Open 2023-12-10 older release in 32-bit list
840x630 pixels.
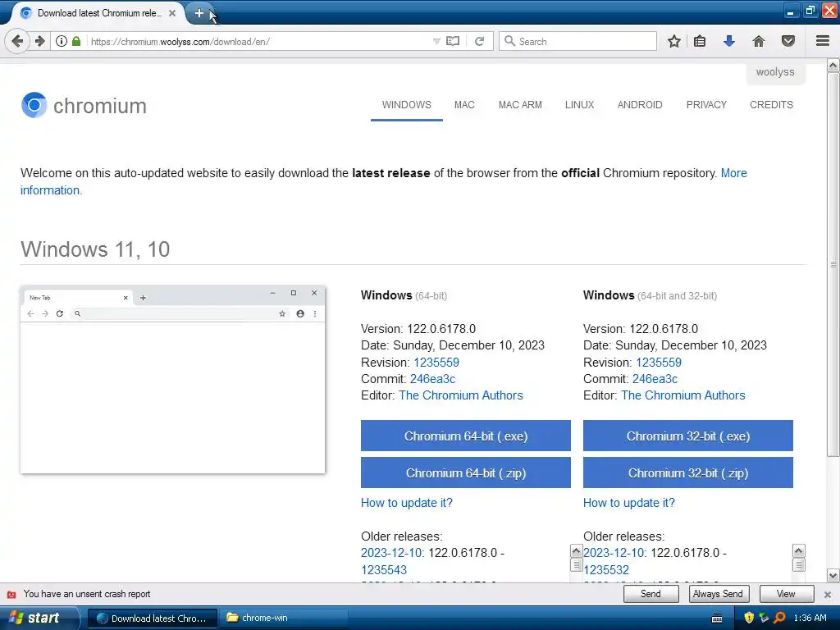[x=615, y=553]
